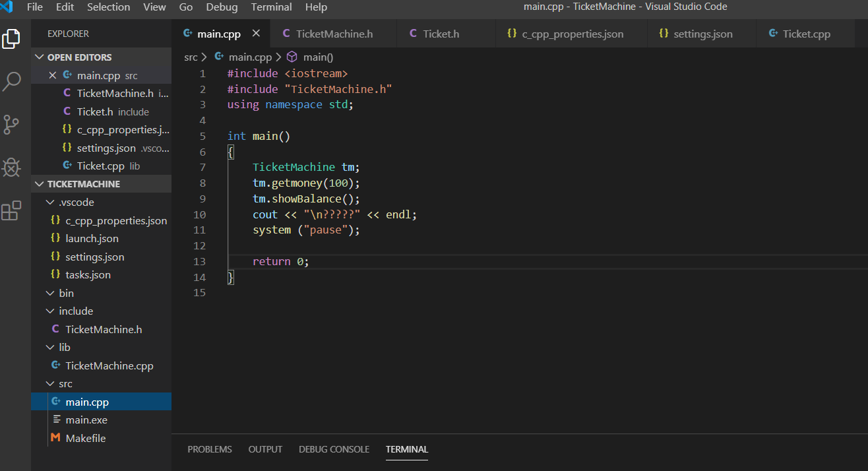This screenshot has height=471, width=868.
Task: Select settings.json .vscode in Open Editors
Action: click(x=101, y=148)
